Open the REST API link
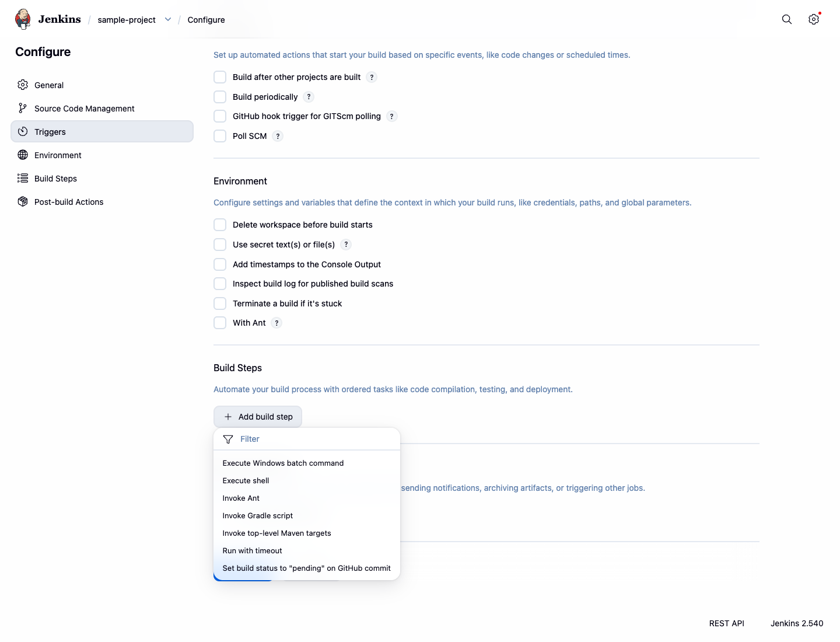Screen dimensions: 840x642 click(x=727, y=623)
